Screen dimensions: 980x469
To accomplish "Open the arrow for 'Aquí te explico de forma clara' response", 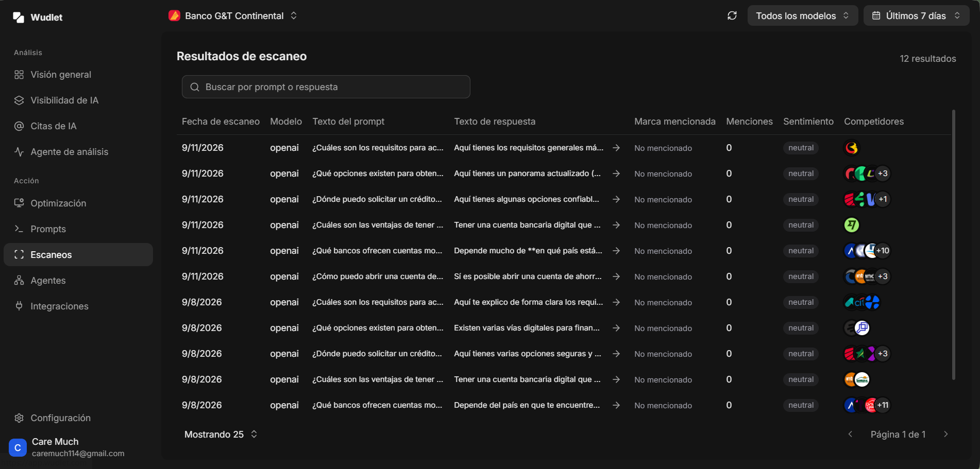I will coord(616,302).
